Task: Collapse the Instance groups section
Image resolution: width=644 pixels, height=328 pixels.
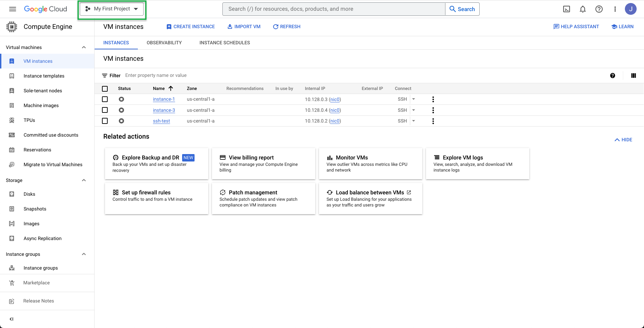Action: click(84, 254)
